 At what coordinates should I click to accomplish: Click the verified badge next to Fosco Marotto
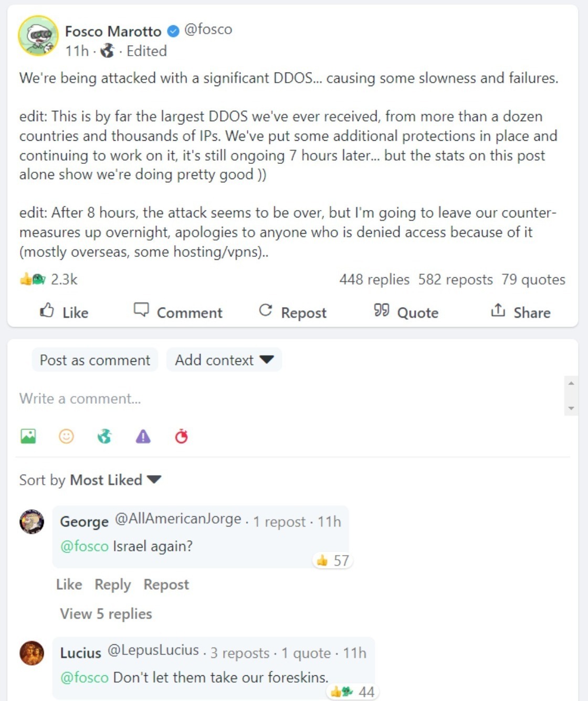(x=173, y=30)
